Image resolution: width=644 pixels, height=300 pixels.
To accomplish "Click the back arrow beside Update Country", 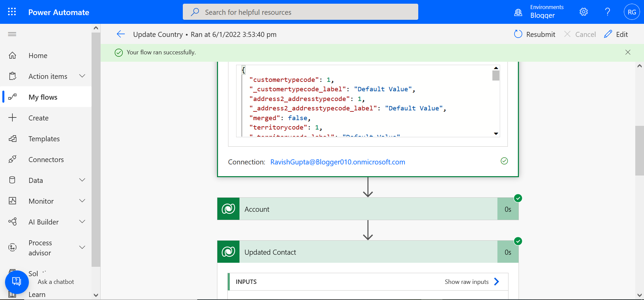I will 121,34.
